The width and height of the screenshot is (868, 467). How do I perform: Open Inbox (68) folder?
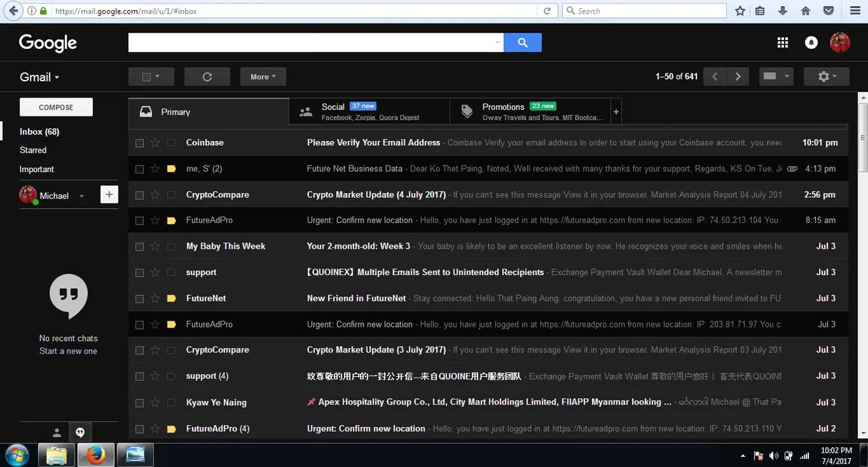click(x=39, y=131)
